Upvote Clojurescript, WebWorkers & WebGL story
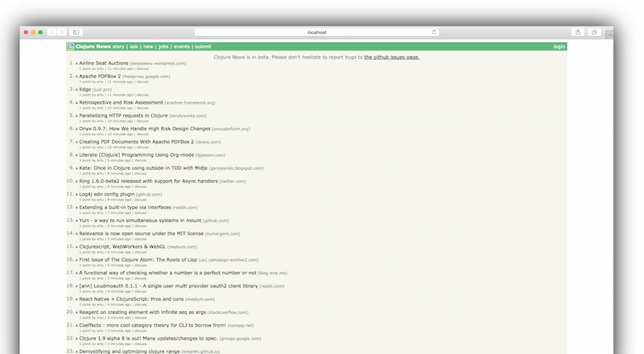This screenshot has height=354, width=644. [x=76, y=248]
